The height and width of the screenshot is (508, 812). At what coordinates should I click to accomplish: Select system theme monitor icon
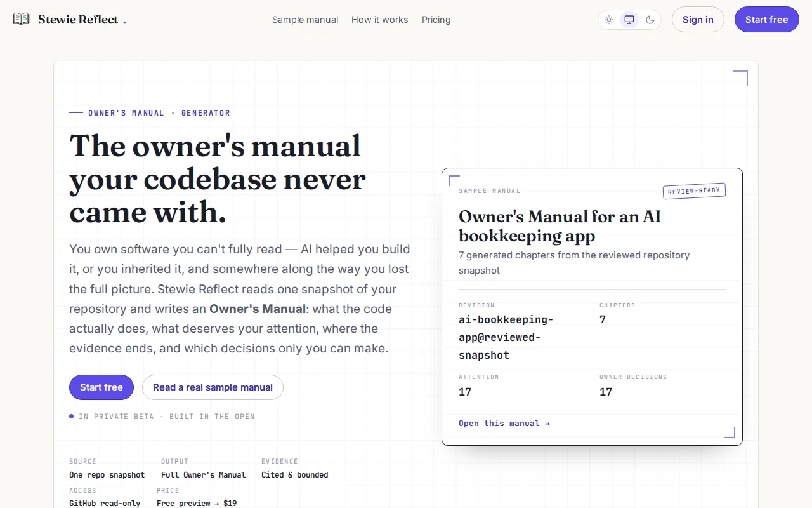point(629,20)
